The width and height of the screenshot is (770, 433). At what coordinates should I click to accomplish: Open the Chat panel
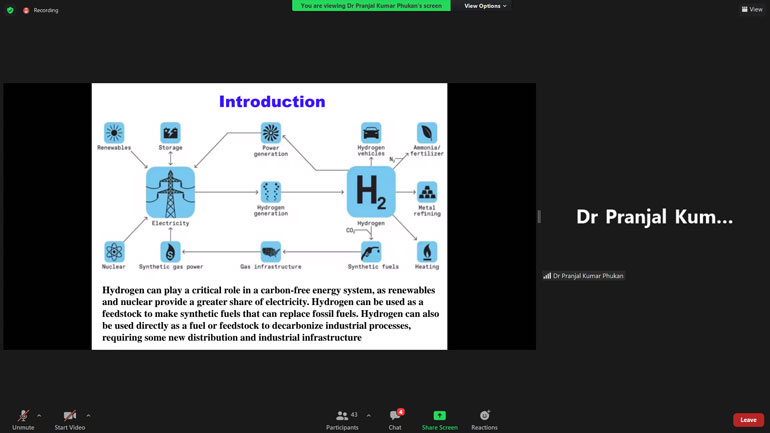[395, 418]
